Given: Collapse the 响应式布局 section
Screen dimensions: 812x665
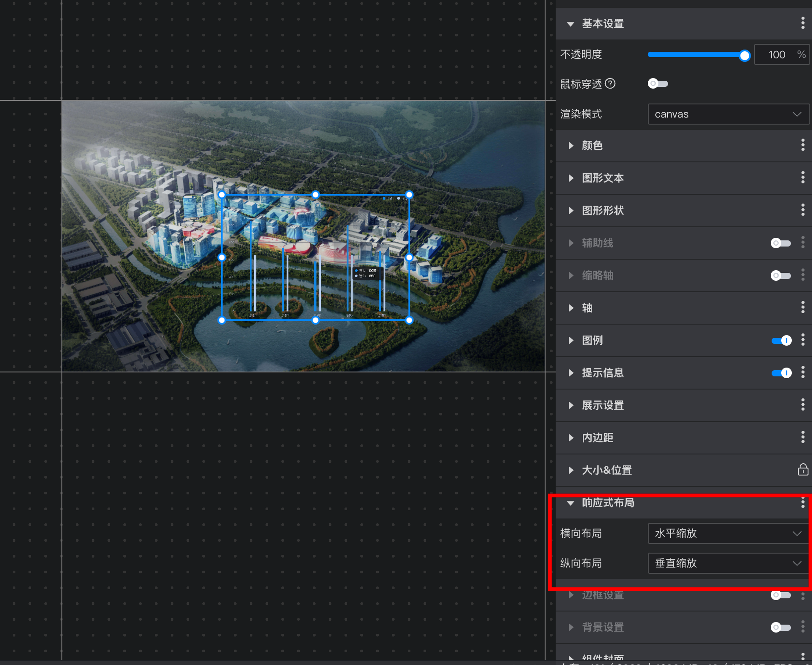Looking at the screenshot, I should [571, 503].
